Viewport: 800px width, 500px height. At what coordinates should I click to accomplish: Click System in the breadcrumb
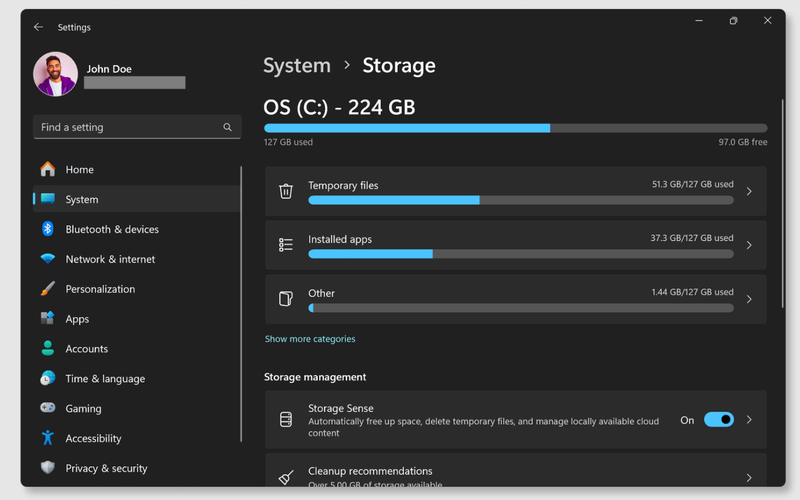(297, 65)
